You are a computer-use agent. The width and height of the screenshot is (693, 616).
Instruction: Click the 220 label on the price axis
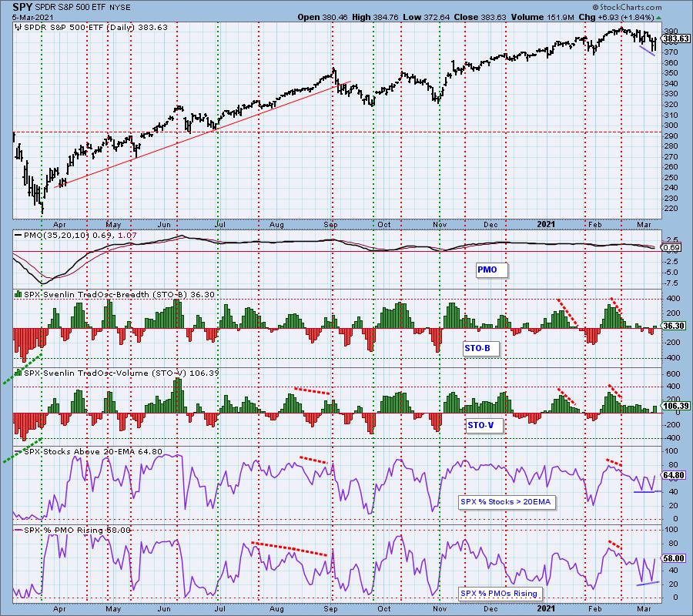coord(671,209)
